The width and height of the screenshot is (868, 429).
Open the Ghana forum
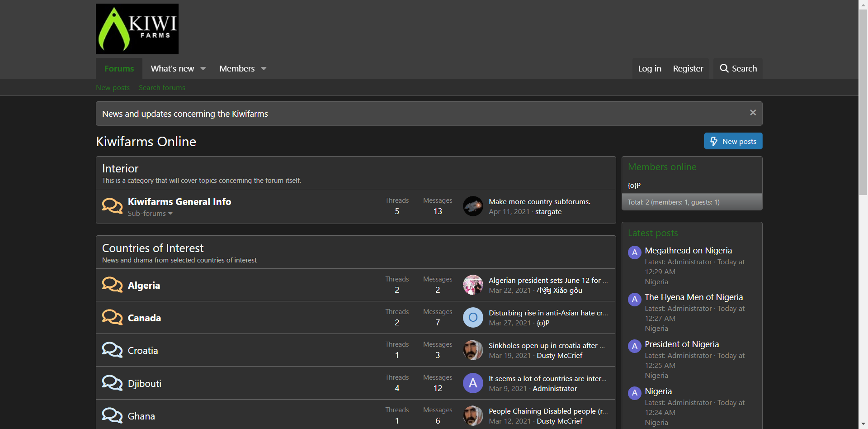142,416
